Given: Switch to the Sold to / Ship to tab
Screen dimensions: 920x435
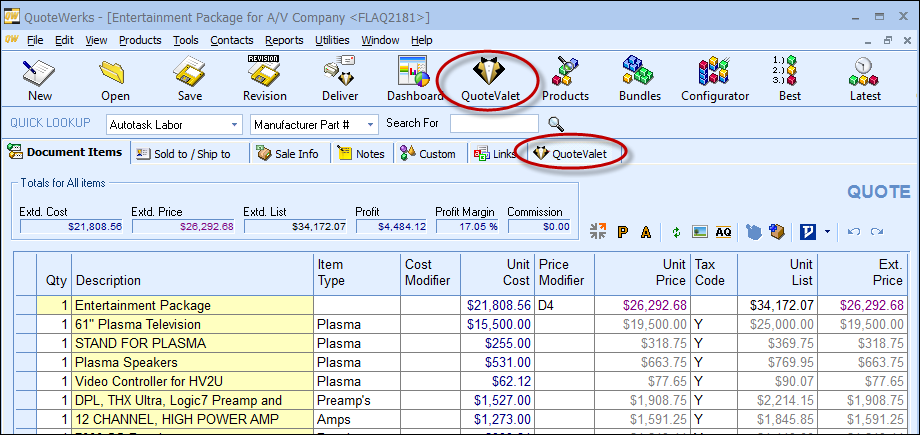Looking at the screenshot, I should coord(189,154).
